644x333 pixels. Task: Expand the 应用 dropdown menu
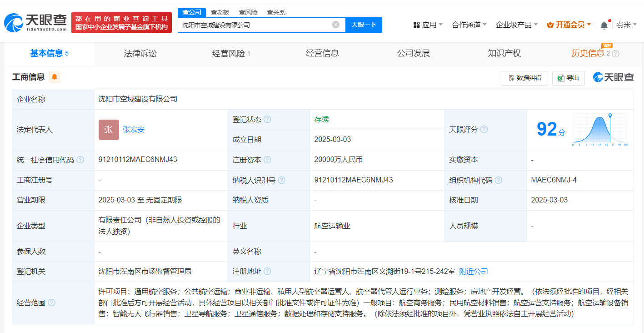click(428, 25)
